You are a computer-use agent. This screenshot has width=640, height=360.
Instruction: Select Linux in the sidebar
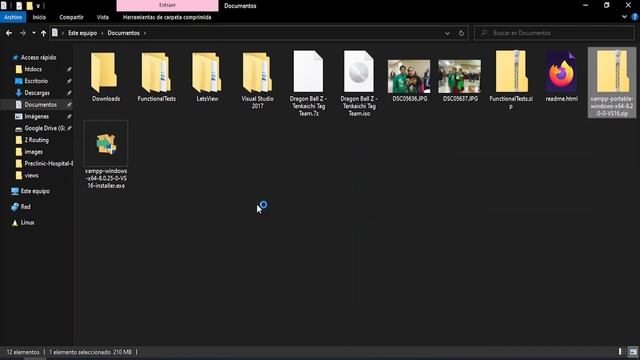pyautogui.click(x=27, y=222)
